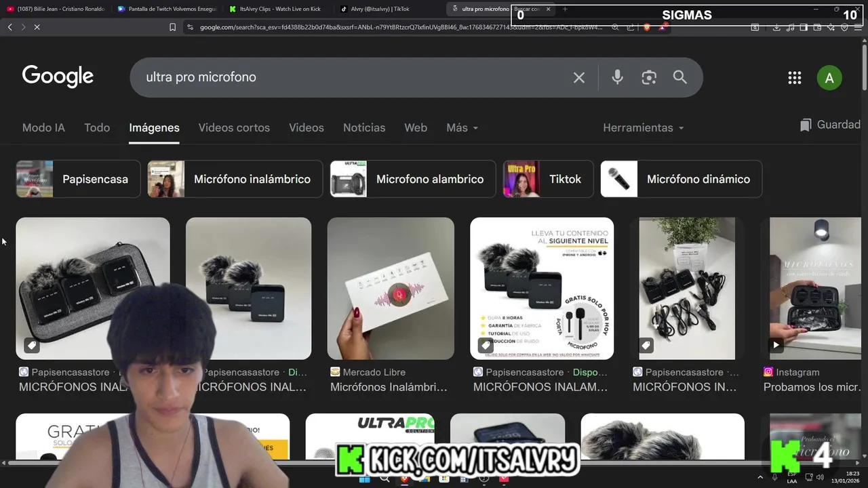The image size is (868, 488).
Task: Click the share icon in the address bar
Action: [x=631, y=27]
